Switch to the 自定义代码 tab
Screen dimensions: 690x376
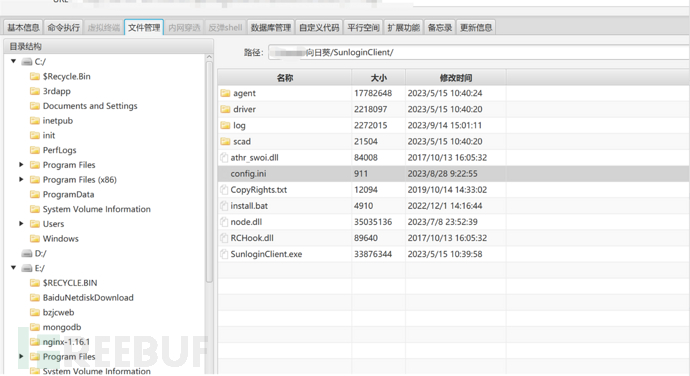coord(319,27)
